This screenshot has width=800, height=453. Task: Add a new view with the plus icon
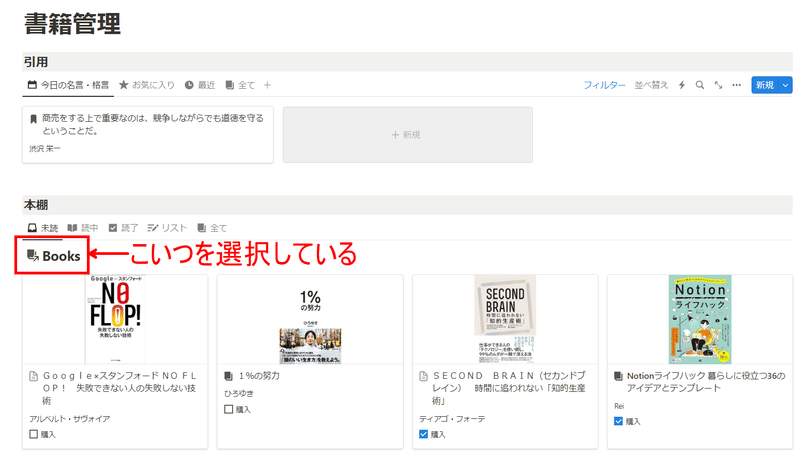pos(267,85)
